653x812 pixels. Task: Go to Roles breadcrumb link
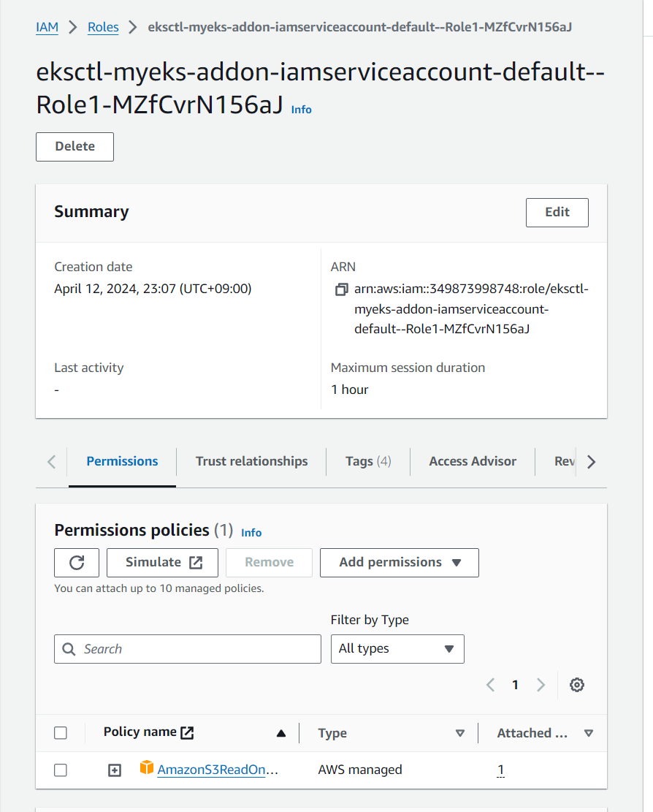pyautogui.click(x=103, y=27)
